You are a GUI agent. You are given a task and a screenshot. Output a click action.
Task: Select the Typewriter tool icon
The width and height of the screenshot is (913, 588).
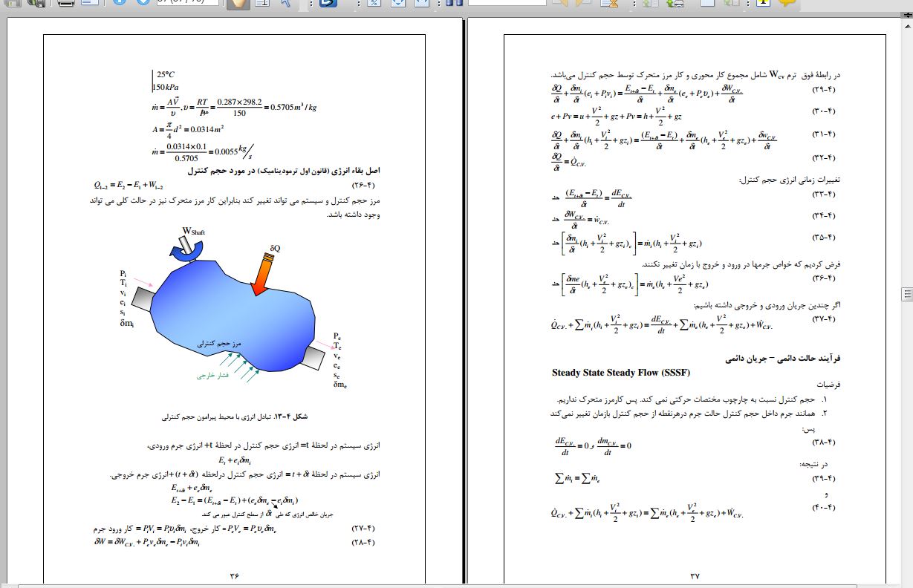pos(762,4)
